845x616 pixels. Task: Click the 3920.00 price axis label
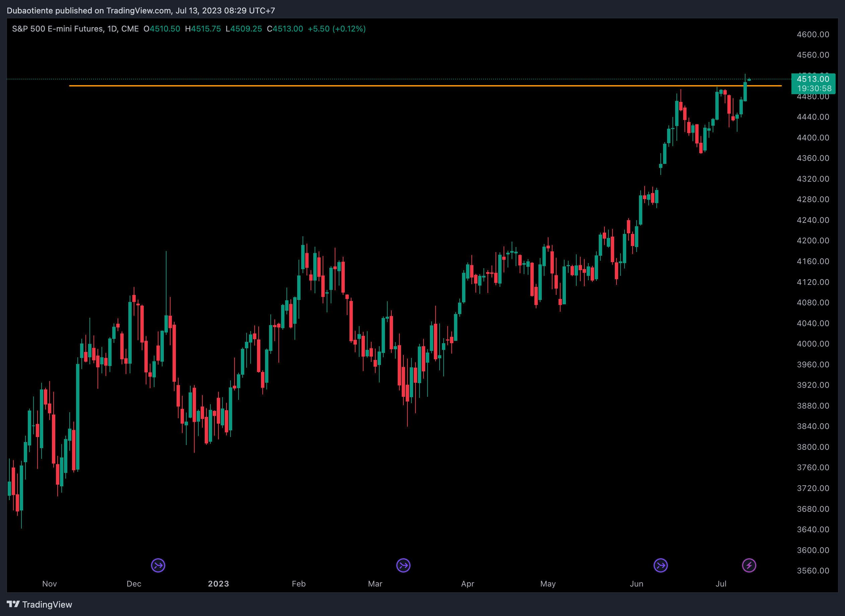tap(813, 385)
